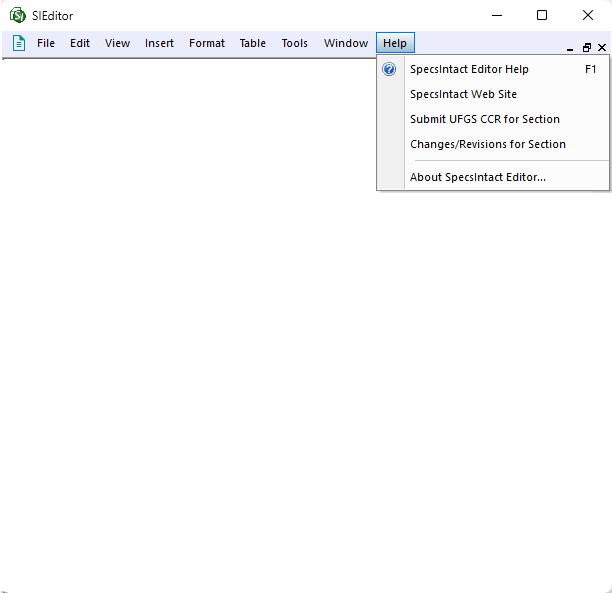Open the Window menu
612x593 pixels.
point(345,43)
